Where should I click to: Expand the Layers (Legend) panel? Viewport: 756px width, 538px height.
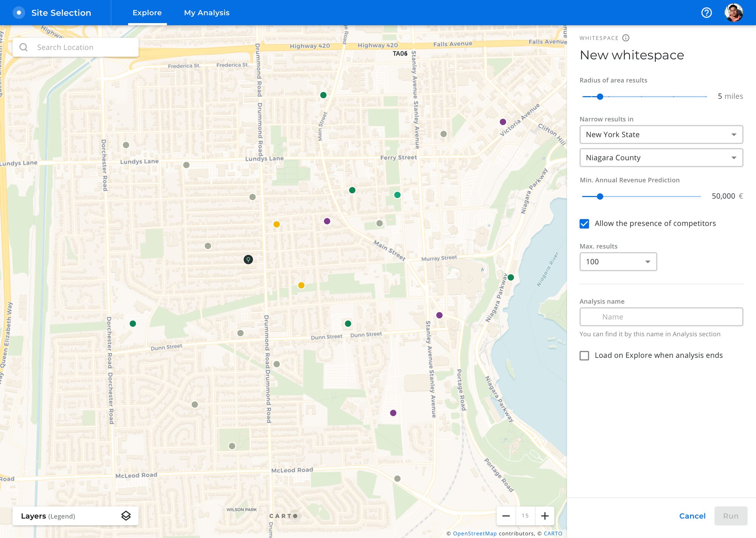(76, 516)
